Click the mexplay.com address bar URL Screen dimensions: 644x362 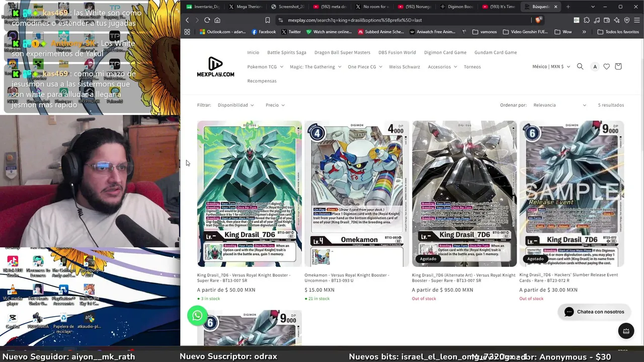point(355,20)
